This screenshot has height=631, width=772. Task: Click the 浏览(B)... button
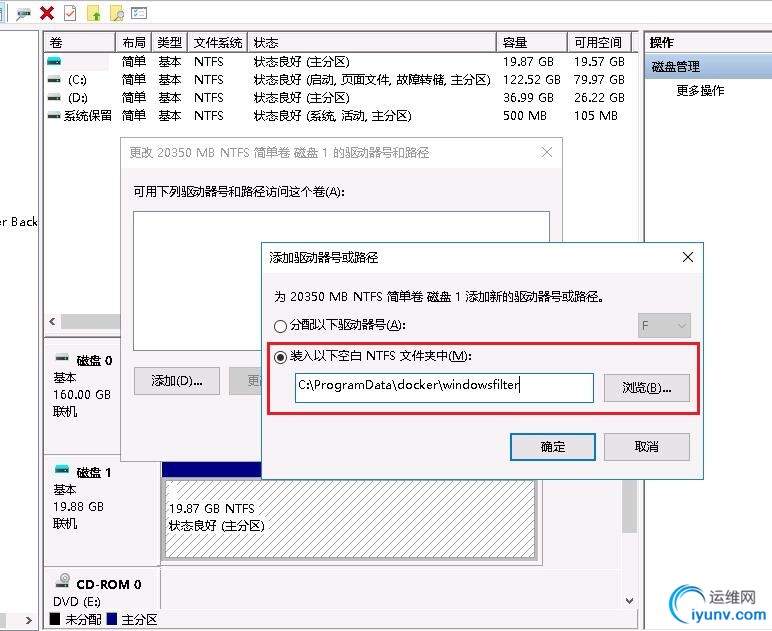[646, 388]
